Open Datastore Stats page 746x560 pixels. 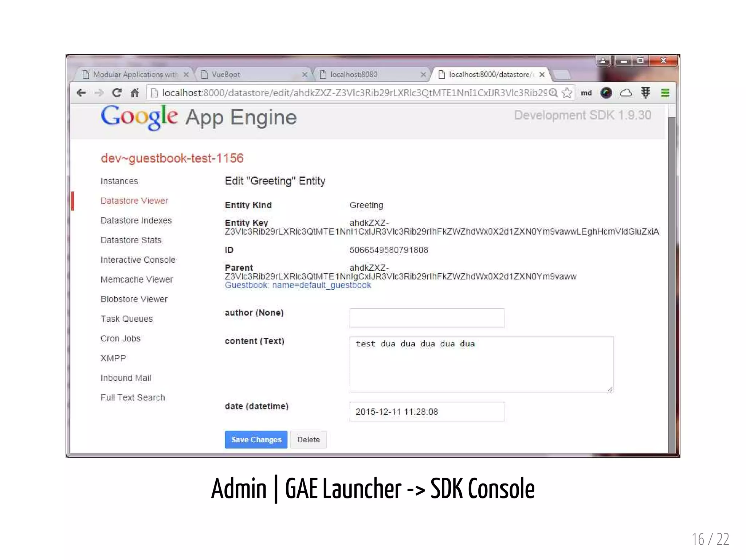point(131,240)
